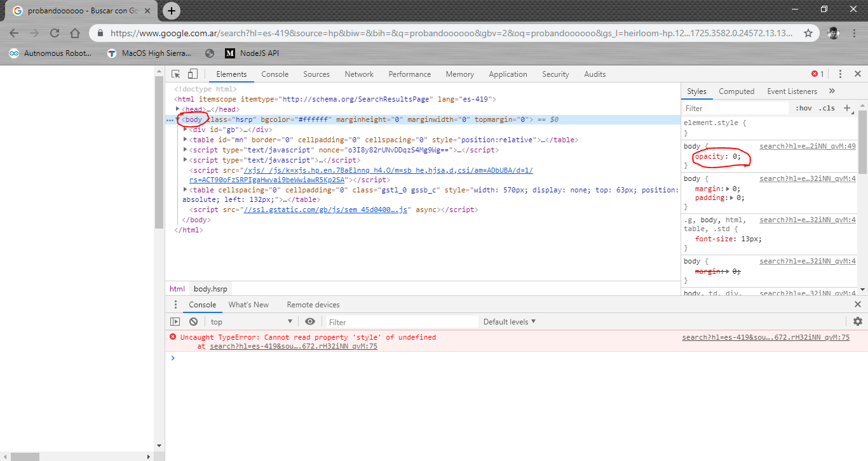
Task: Bookmark this page star icon
Action: click(808, 33)
